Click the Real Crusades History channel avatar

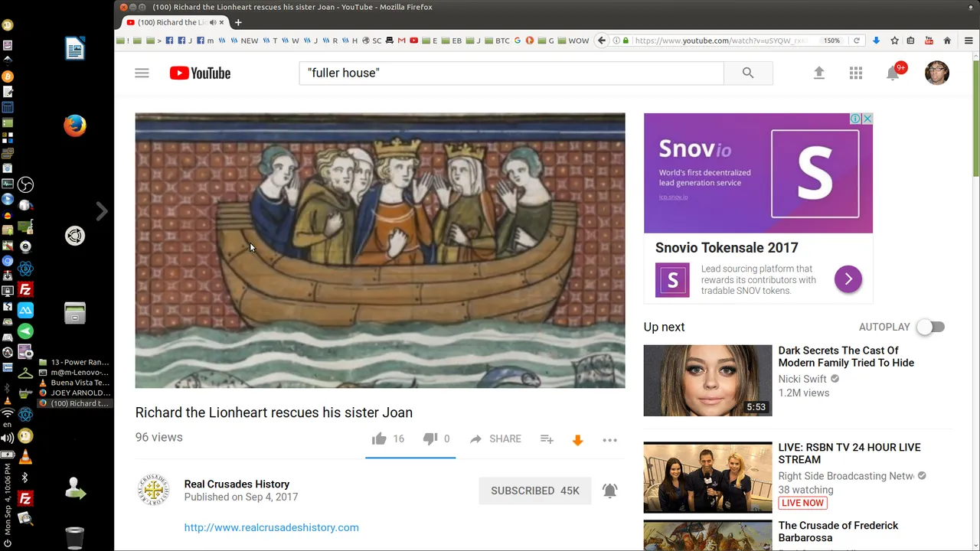click(153, 490)
